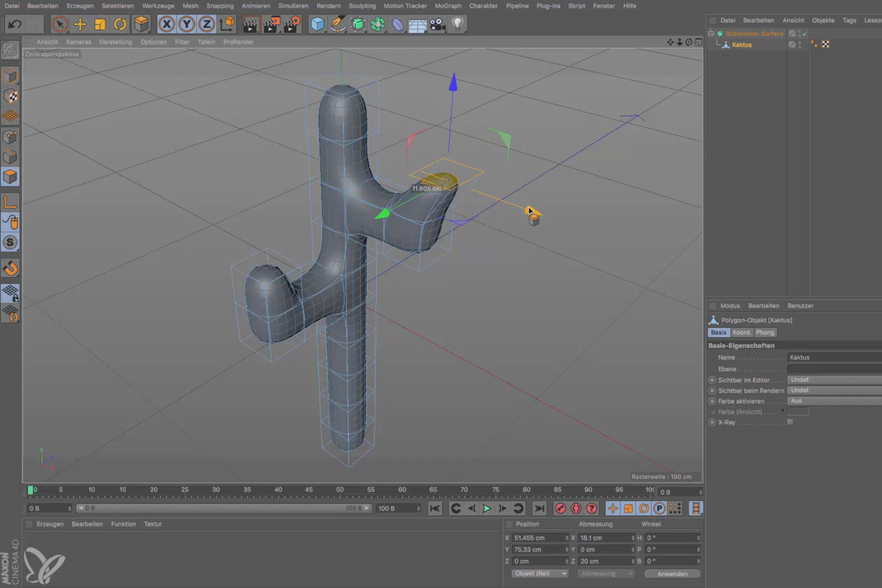Click the floor/environment grid icon
This screenshot has width=882, height=588.
tap(417, 24)
